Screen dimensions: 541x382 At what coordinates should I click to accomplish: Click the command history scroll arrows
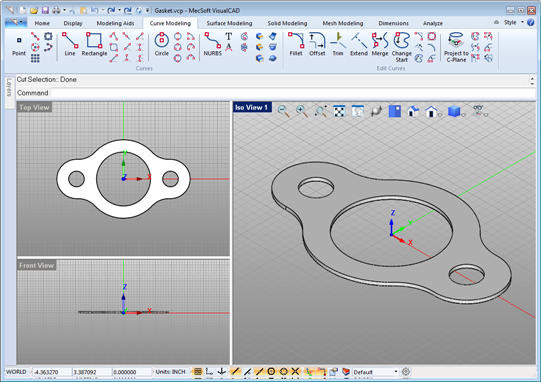point(532,81)
